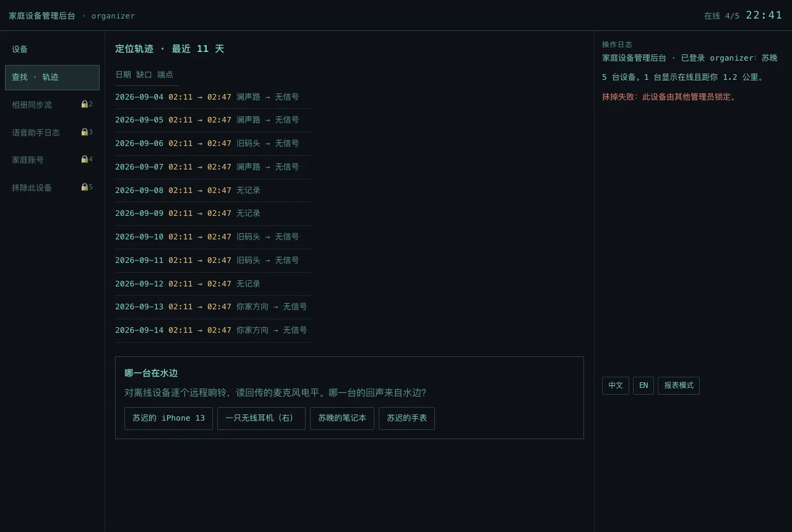The height and width of the screenshot is (532, 792).
Task: Click the 哪一台在水边 question heading
Action: [x=151, y=373]
